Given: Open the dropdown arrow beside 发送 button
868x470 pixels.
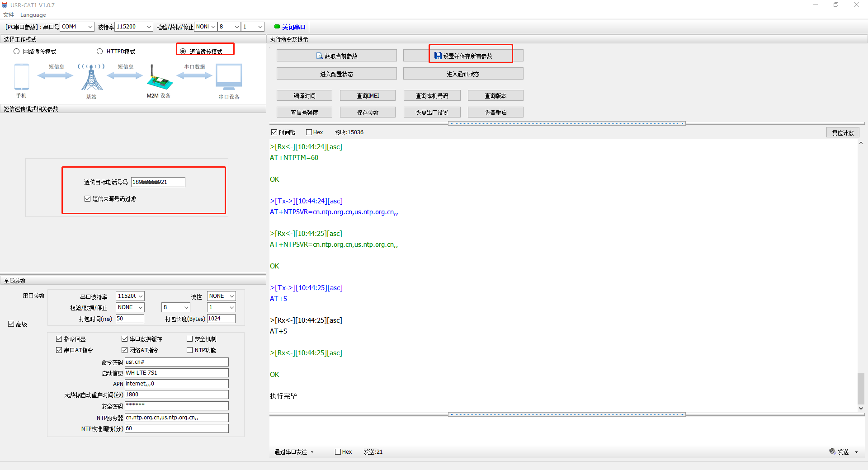Looking at the screenshot, I should [856, 452].
